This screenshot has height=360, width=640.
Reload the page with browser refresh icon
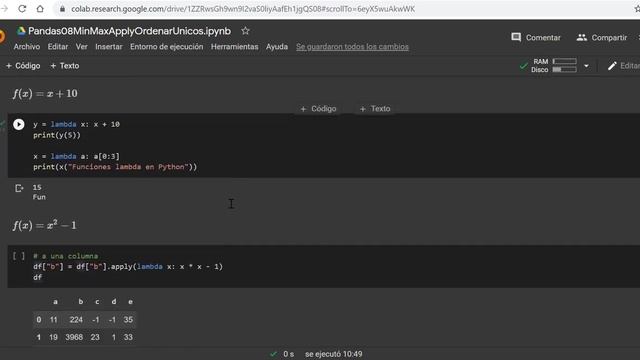click(x=22, y=9)
